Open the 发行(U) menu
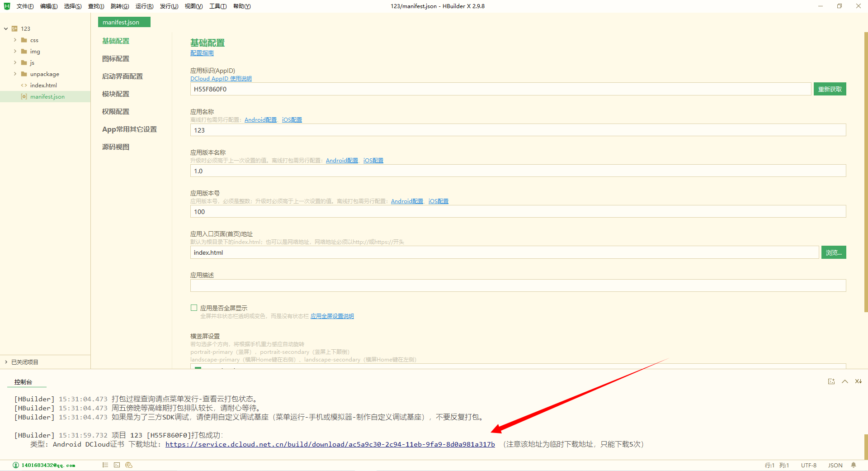 coord(169,6)
